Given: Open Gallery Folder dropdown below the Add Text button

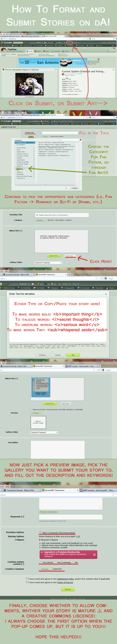Looking at the screenshot, I should [48, 263].
